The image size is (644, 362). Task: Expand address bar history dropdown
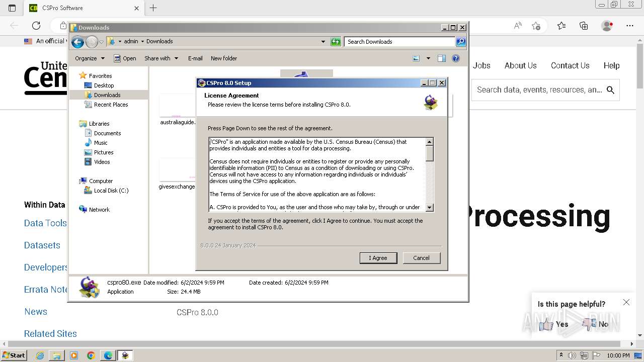(323, 42)
